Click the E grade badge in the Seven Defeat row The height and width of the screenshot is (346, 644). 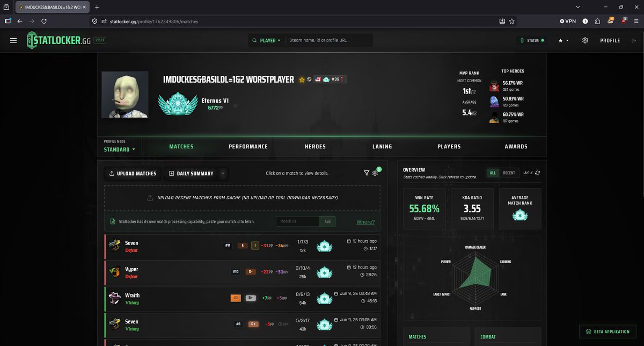click(243, 246)
